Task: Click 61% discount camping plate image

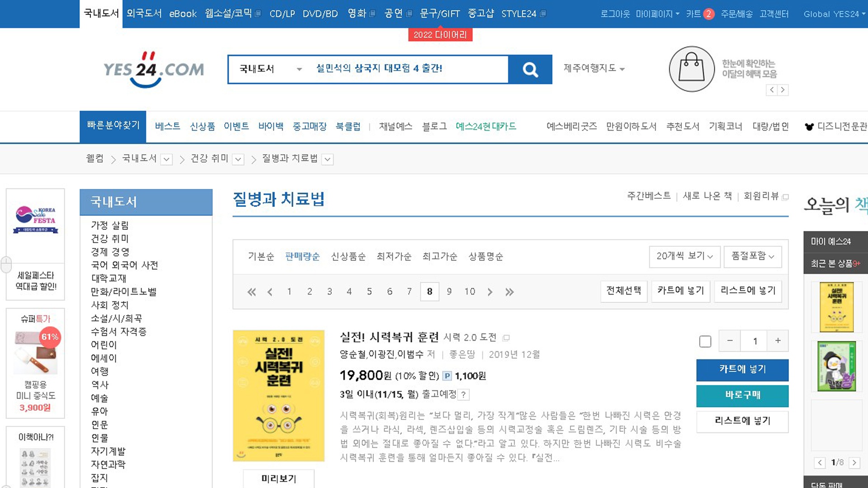Action: pos(36,352)
